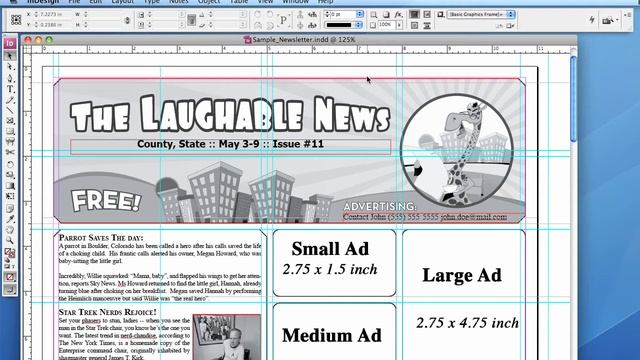Open Basic Graphics Frame object style dropdown
The image size is (640, 360).
tap(510, 15)
